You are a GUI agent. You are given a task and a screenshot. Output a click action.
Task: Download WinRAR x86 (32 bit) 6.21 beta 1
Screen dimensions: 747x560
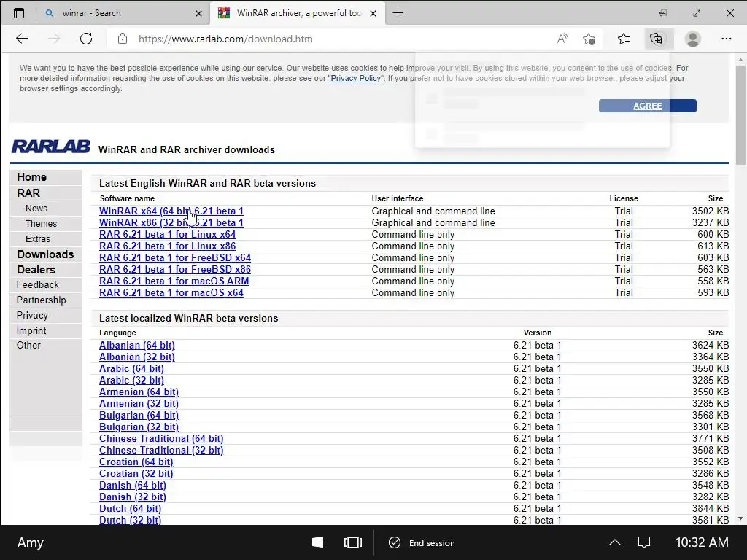point(171,223)
